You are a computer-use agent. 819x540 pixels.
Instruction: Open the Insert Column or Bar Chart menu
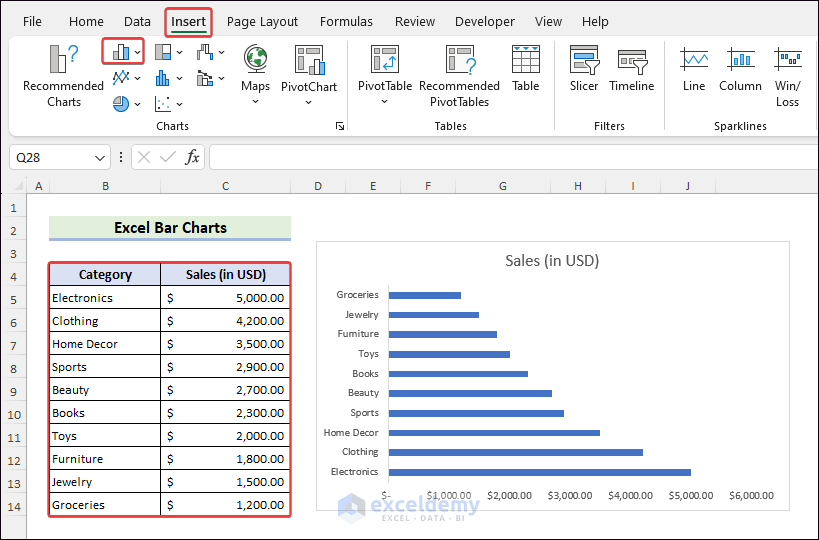point(124,52)
